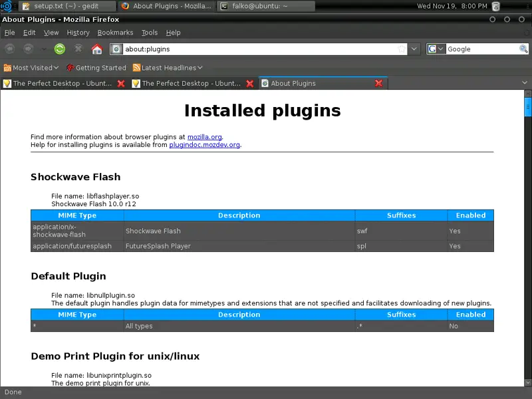Image resolution: width=532 pixels, height=399 pixels.
Task: Click the vertical scrollbar thumb
Action: [x=528, y=107]
